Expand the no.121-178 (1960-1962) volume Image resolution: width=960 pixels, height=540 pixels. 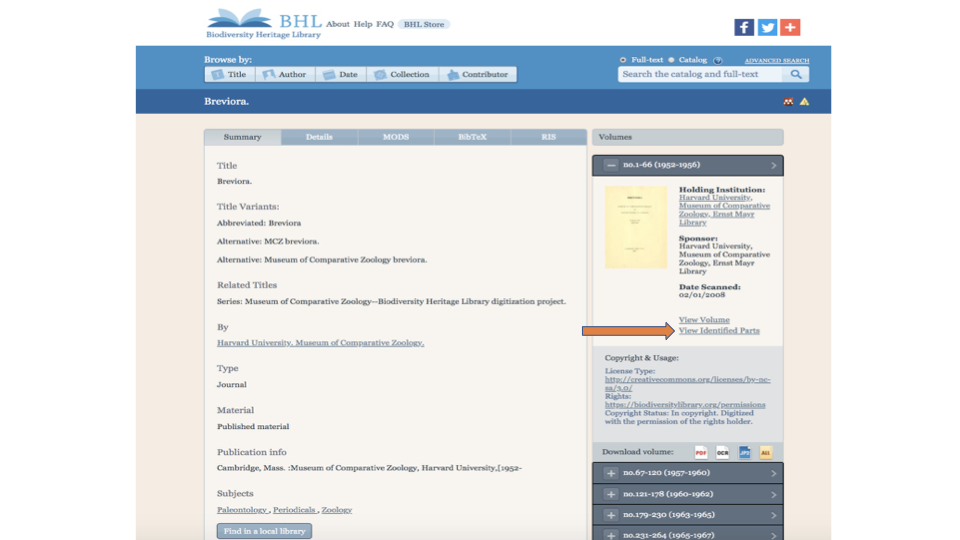point(610,494)
